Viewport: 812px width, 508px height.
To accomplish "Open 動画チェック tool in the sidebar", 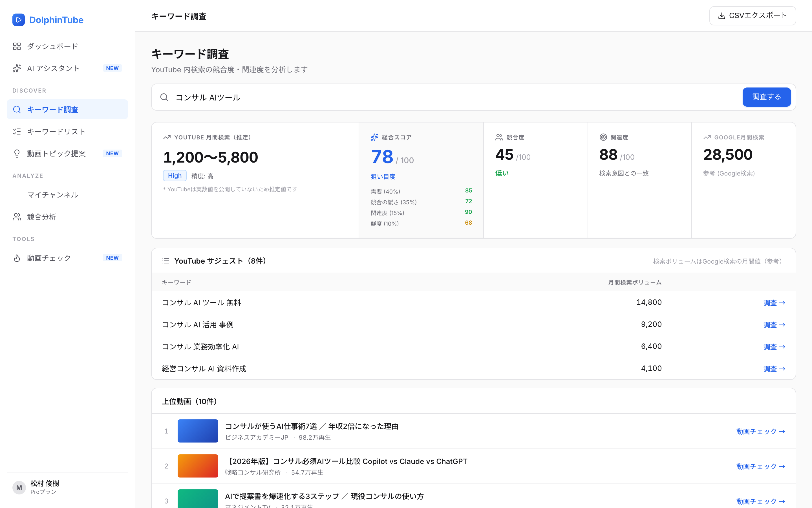I will 67,258.
